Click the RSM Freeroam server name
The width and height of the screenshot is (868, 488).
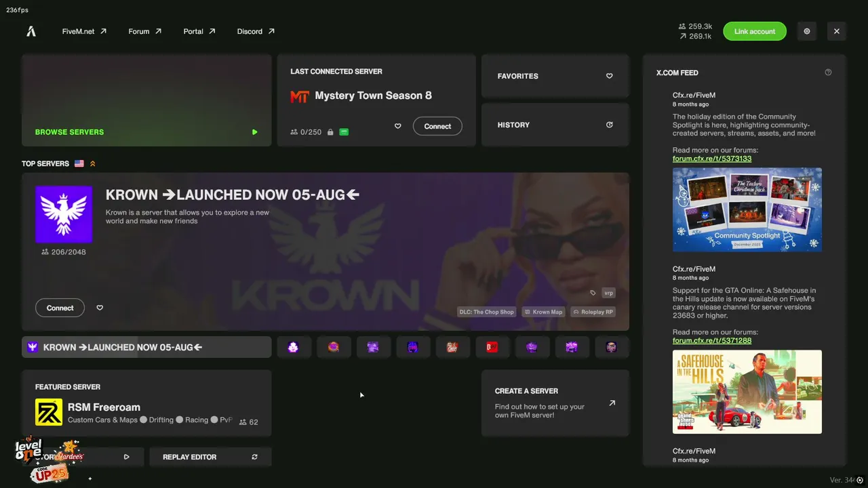pos(104,407)
